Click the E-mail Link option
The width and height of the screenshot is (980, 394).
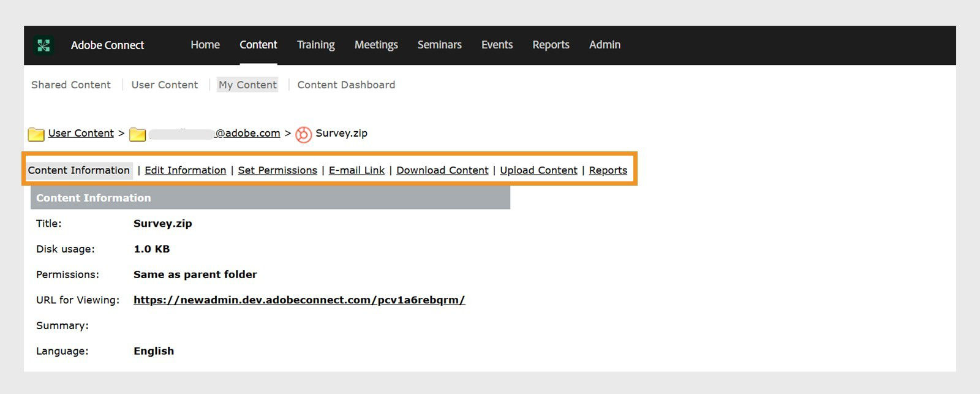[356, 170]
